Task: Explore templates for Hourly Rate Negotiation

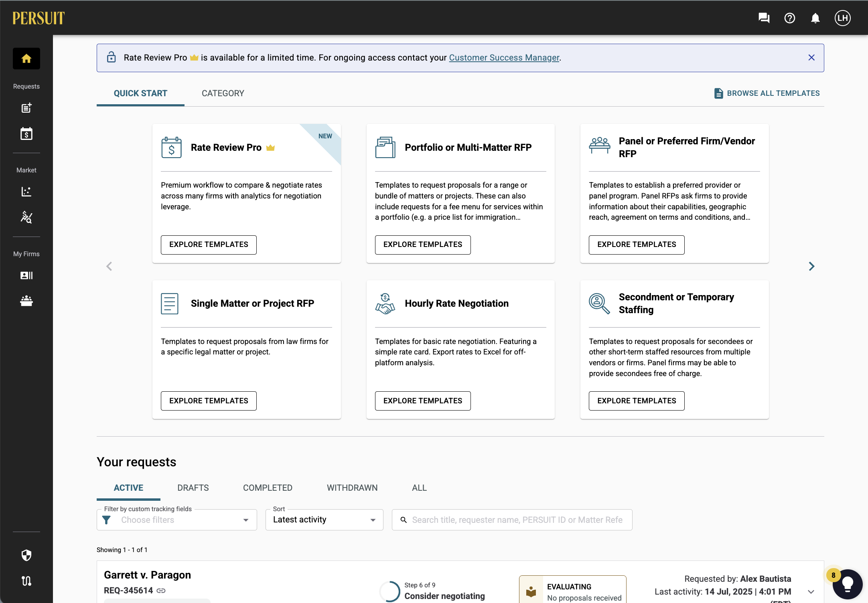Action: coord(422,401)
